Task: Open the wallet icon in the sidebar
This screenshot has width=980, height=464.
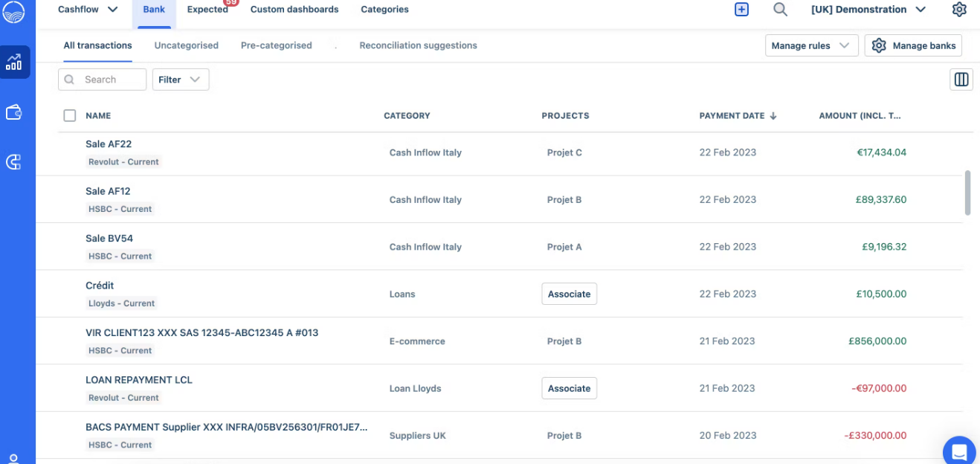Action: (14, 112)
